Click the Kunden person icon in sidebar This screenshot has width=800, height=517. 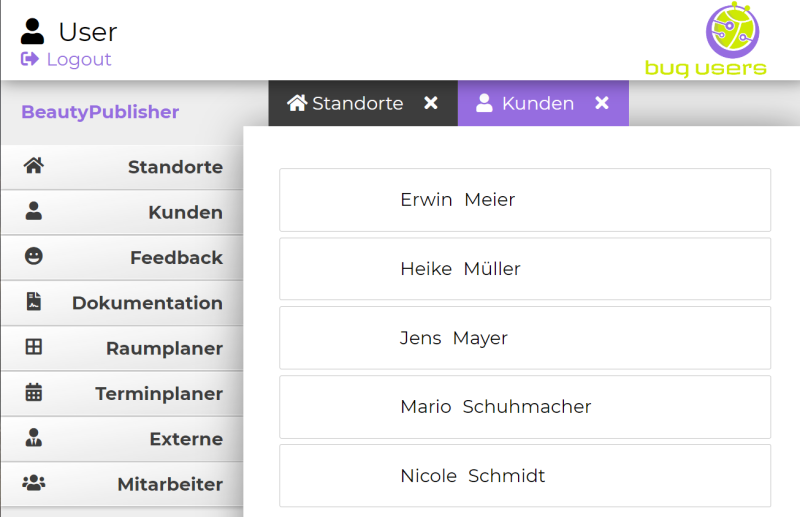click(x=34, y=211)
